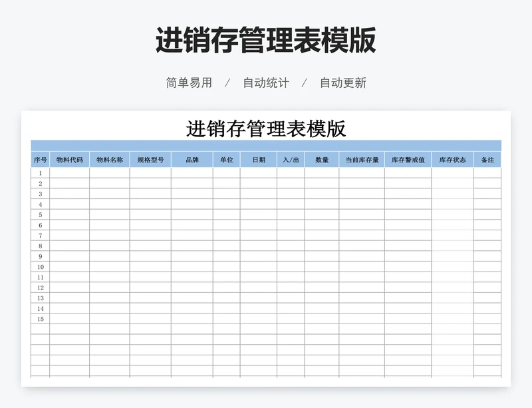
Task: Click row number 1 cell
Action: point(41,173)
